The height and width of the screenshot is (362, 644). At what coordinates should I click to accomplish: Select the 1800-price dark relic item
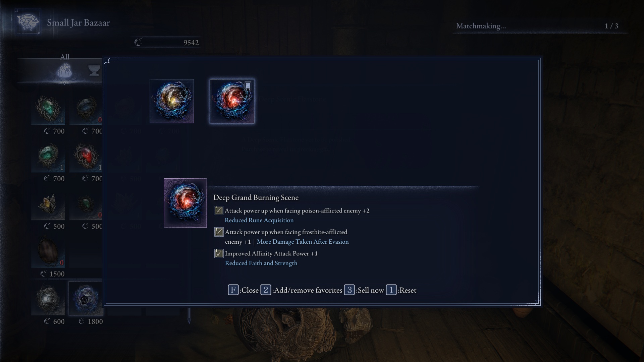pos(86,298)
